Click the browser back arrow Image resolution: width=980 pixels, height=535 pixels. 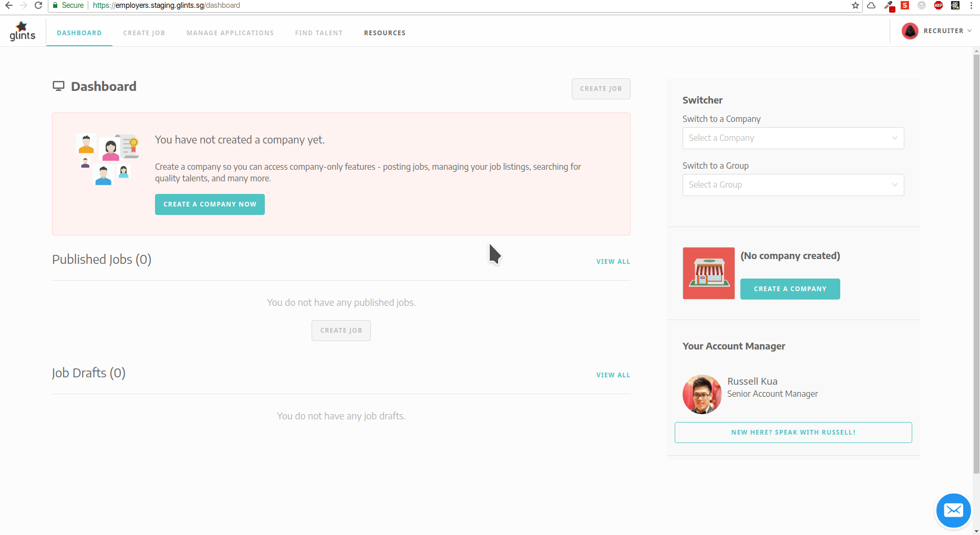[9, 5]
